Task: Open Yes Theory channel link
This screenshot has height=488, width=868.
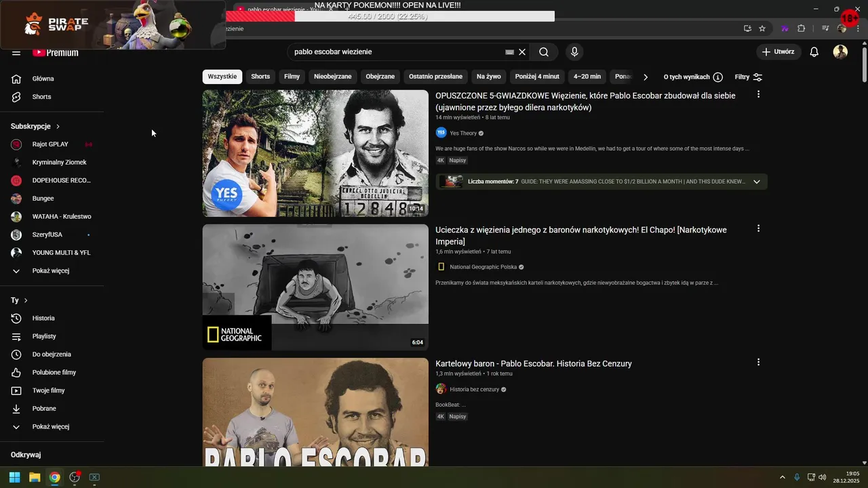Action: [x=463, y=134]
